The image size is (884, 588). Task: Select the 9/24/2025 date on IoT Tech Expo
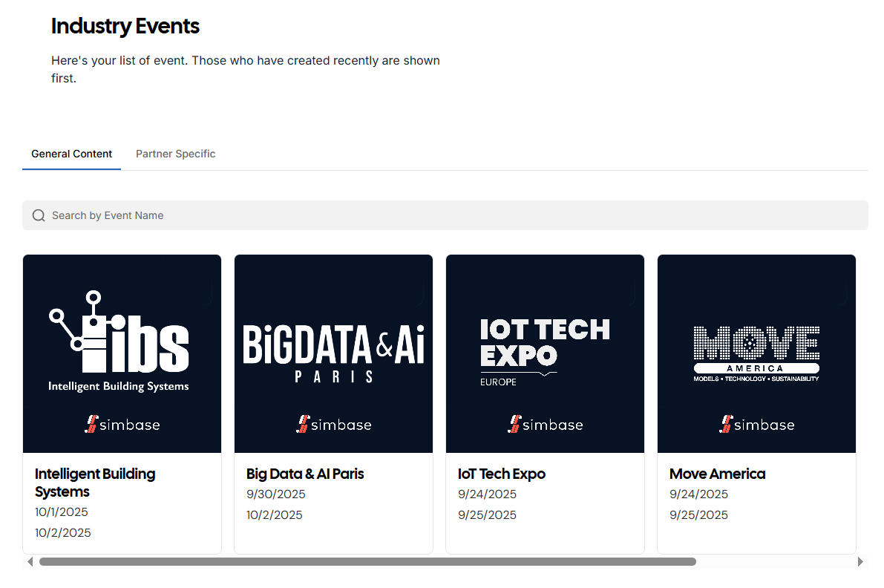pyautogui.click(x=487, y=494)
